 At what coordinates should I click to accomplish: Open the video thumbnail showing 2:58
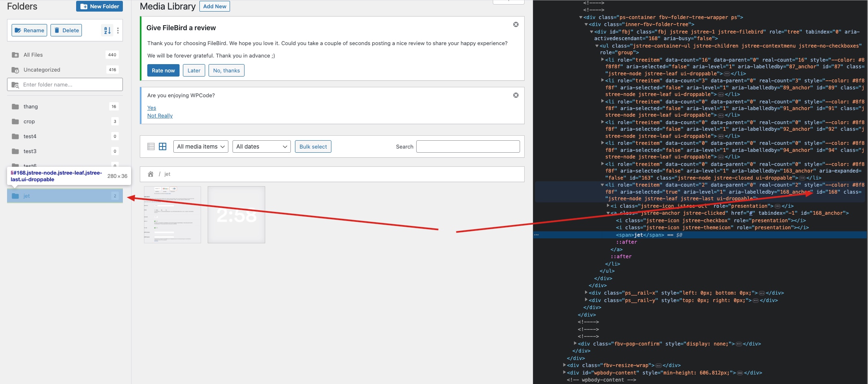point(236,215)
